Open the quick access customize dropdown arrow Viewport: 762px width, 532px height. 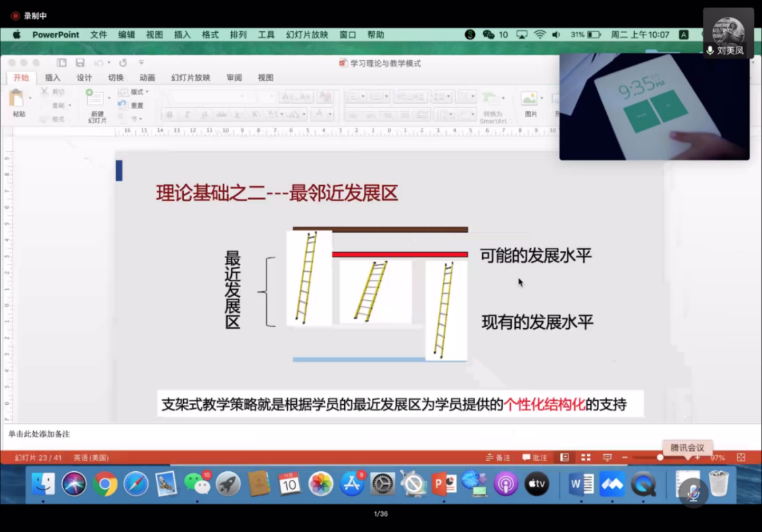141,63
